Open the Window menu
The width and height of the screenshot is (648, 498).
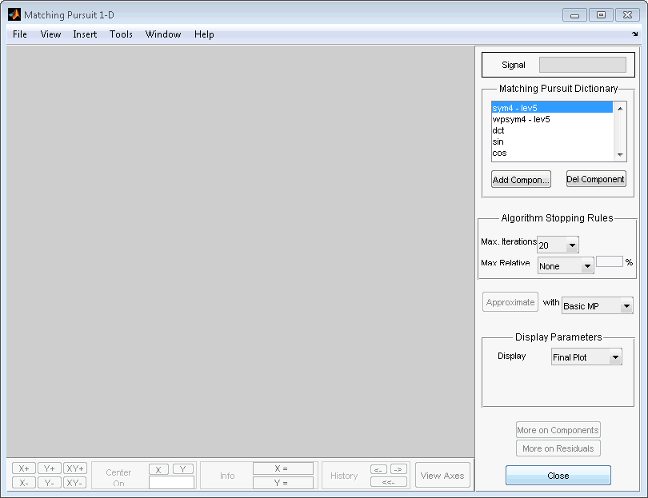tap(163, 34)
